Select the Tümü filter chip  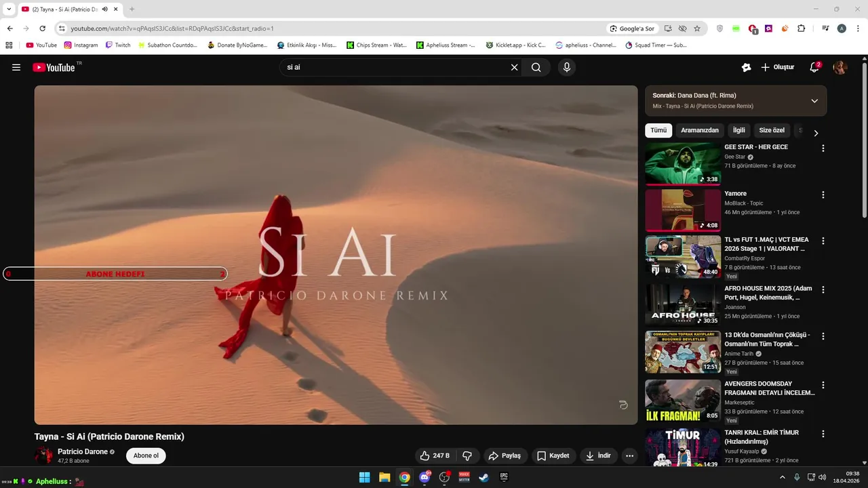[x=658, y=130]
